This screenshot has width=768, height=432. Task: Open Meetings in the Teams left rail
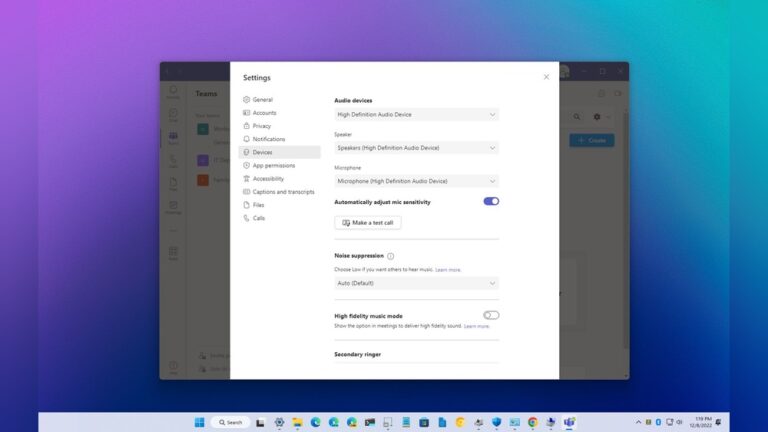tap(173, 207)
